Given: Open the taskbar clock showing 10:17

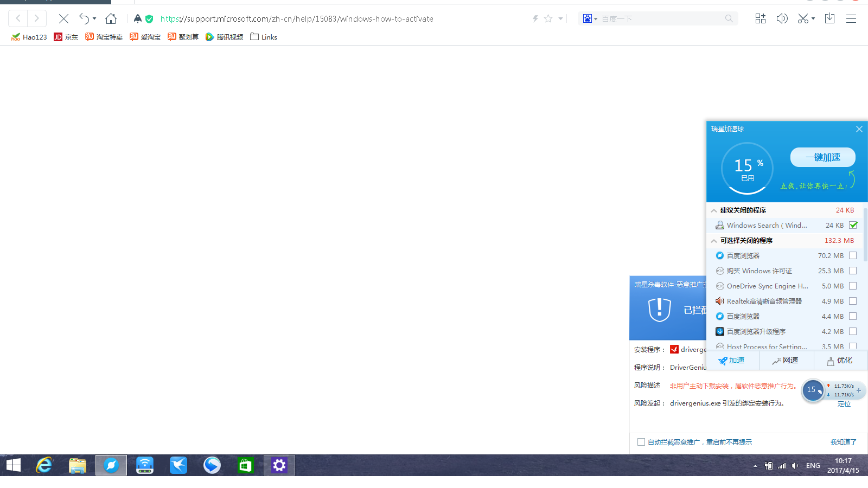Looking at the screenshot, I should (x=843, y=465).
